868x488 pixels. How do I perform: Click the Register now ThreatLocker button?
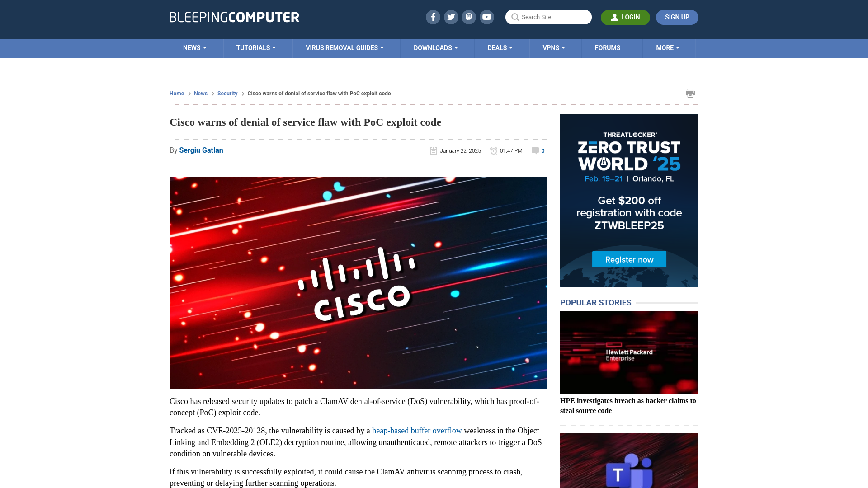629,258
